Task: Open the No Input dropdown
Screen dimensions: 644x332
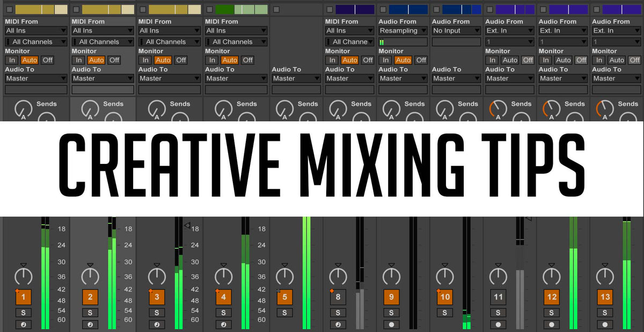Action: coord(457,31)
